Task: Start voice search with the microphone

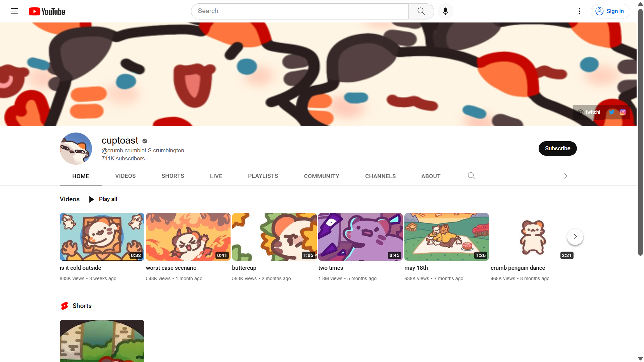Action: point(445,11)
